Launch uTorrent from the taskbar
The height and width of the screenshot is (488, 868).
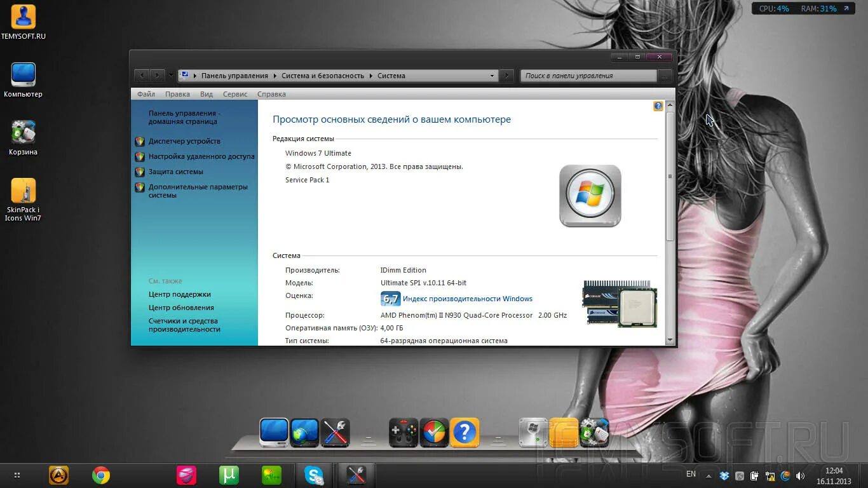point(229,475)
